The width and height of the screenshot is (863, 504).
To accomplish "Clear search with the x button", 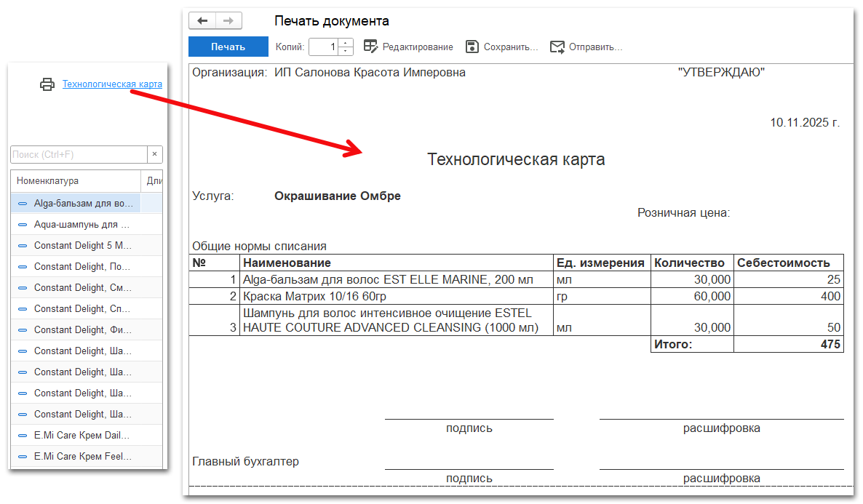I will coord(154,154).
